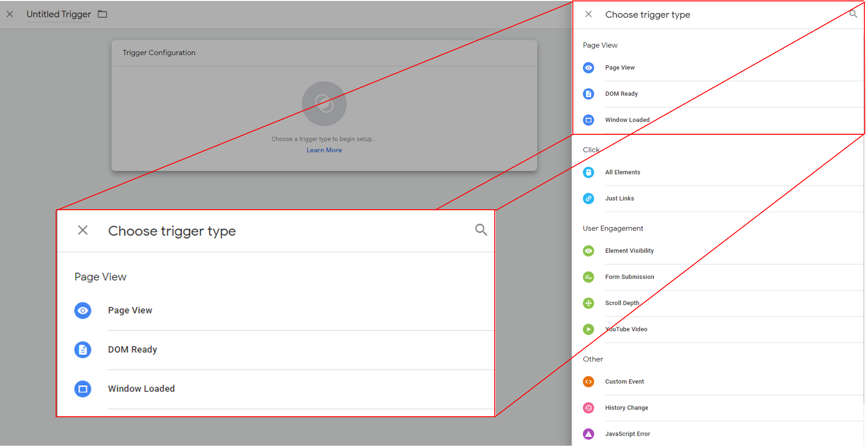Open the Learn More link

pyautogui.click(x=324, y=150)
